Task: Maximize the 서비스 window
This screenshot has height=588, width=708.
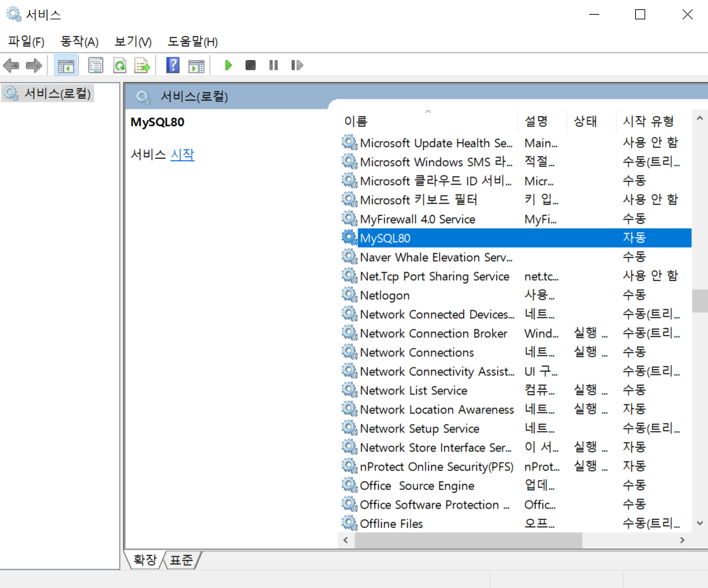Action: click(x=640, y=15)
